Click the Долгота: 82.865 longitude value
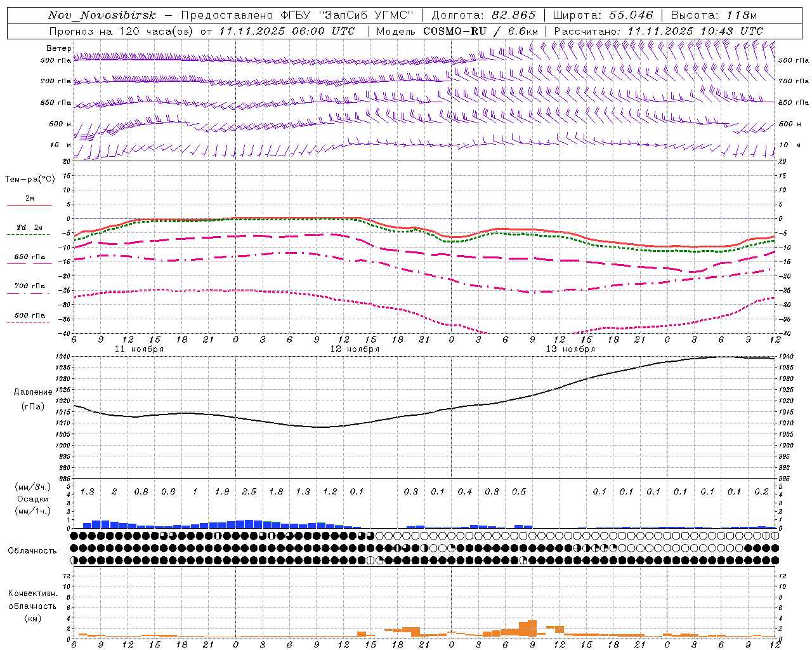 [483, 15]
